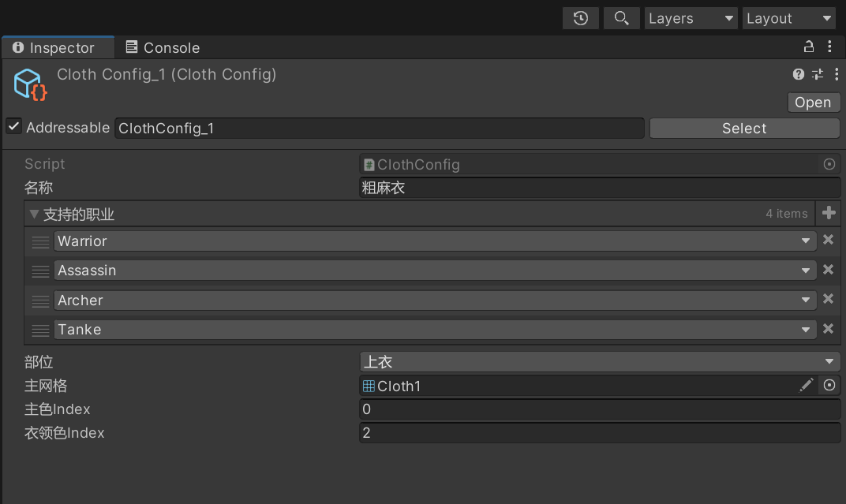Image resolution: width=846 pixels, height=504 pixels.
Task: Click the undo history icon
Action: click(x=580, y=18)
